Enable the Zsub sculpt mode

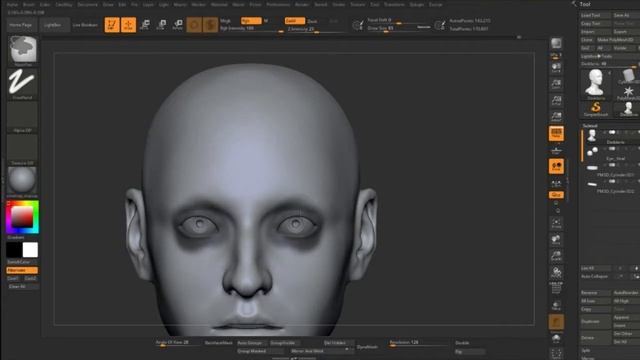(x=312, y=21)
